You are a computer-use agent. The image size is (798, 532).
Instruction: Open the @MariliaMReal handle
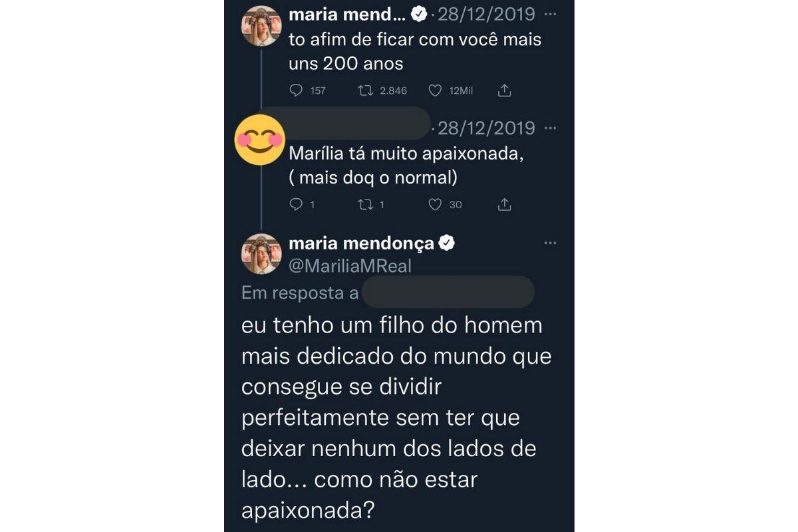[350, 267]
